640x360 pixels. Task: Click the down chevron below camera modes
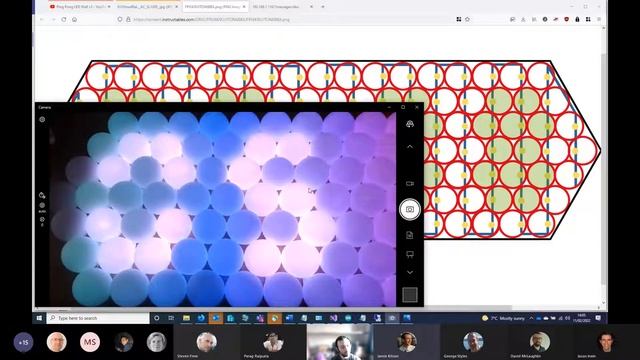[x=410, y=272]
